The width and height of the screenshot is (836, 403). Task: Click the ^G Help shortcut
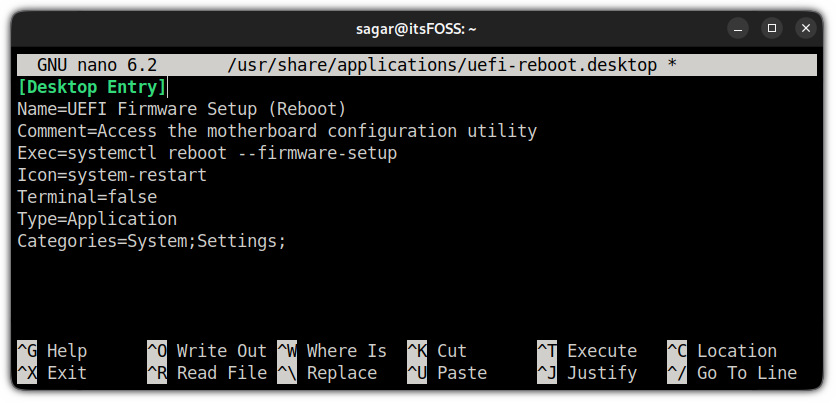point(52,351)
